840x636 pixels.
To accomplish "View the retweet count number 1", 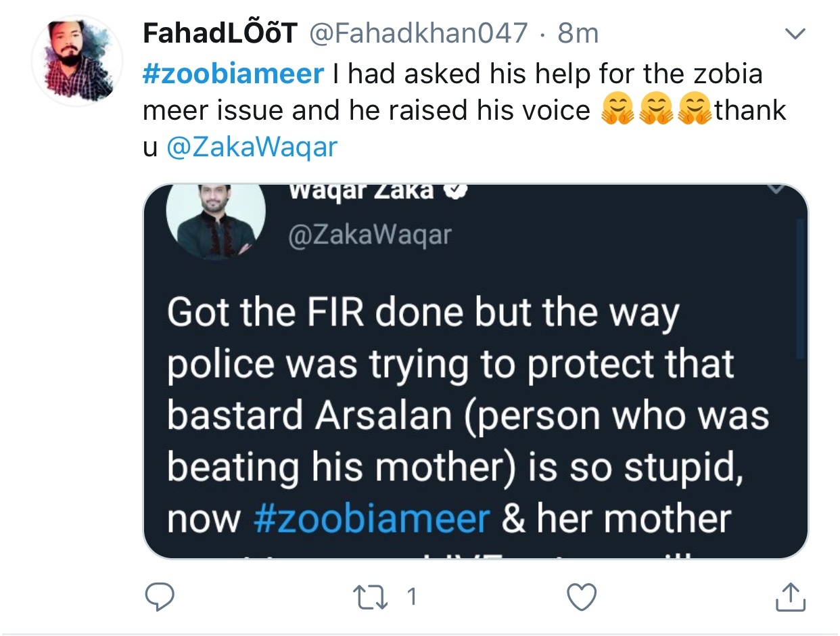I will click(411, 597).
